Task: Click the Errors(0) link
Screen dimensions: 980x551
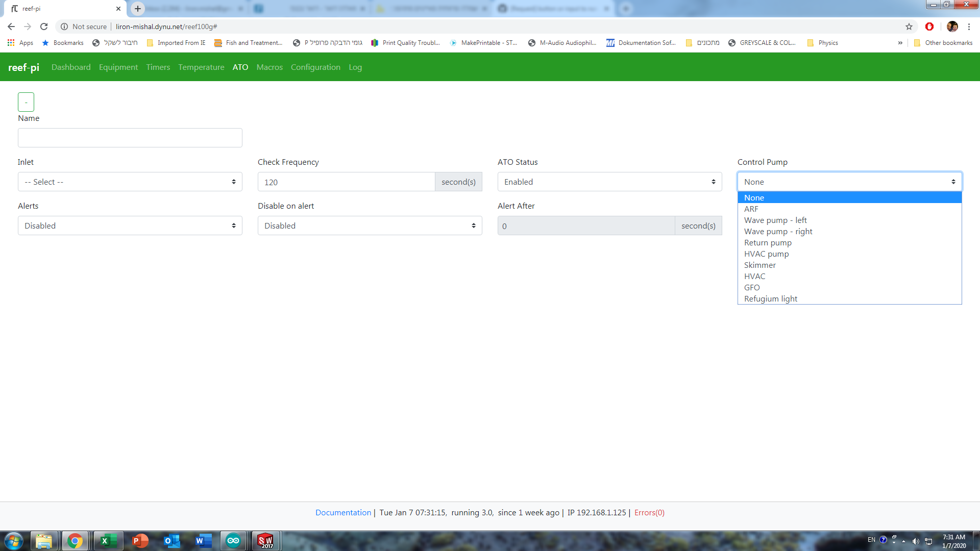Action: click(x=649, y=512)
